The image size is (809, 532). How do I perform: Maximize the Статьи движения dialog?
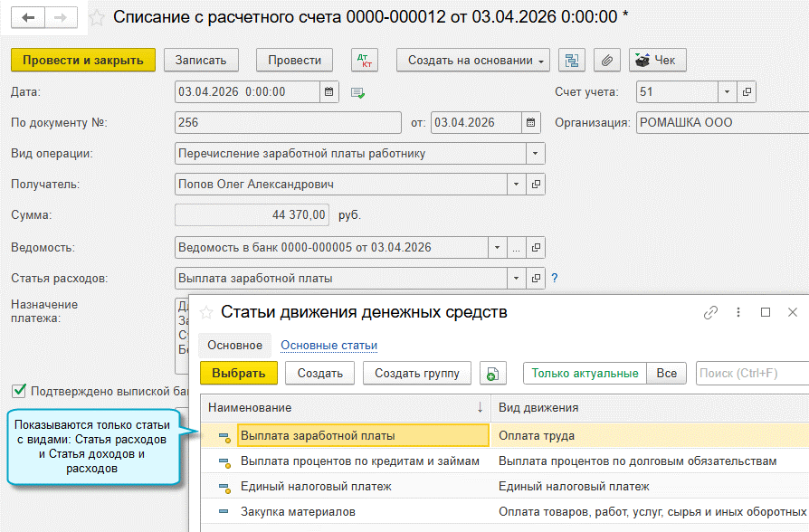[766, 312]
